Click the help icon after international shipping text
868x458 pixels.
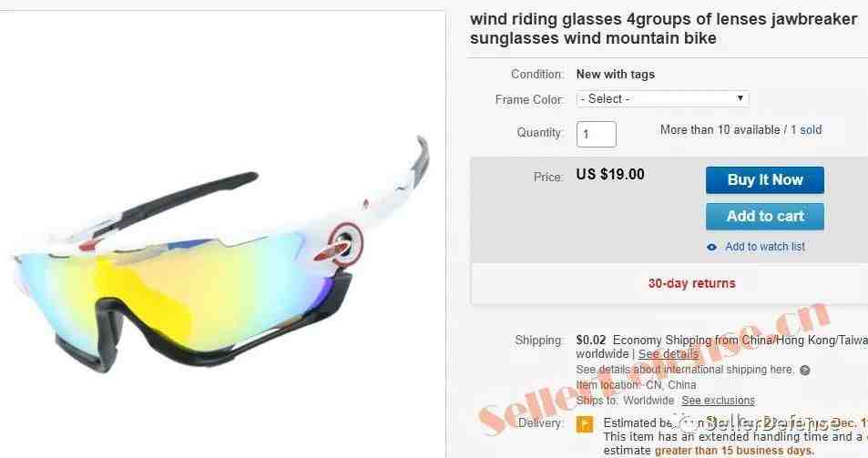click(x=805, y=371)
